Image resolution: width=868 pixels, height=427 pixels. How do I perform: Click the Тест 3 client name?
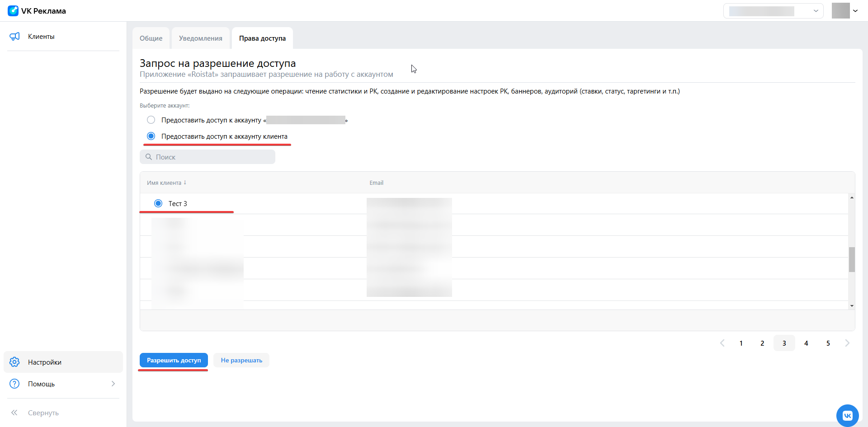178,204
